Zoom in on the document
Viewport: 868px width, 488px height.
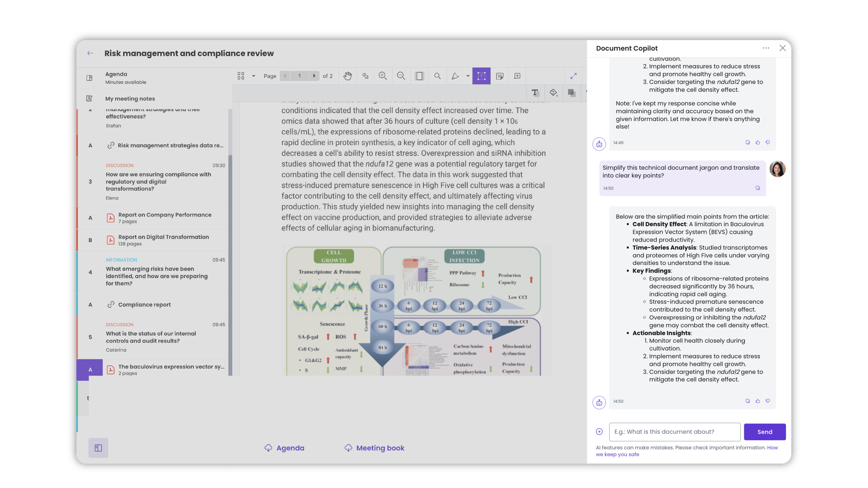pos(383,76)
